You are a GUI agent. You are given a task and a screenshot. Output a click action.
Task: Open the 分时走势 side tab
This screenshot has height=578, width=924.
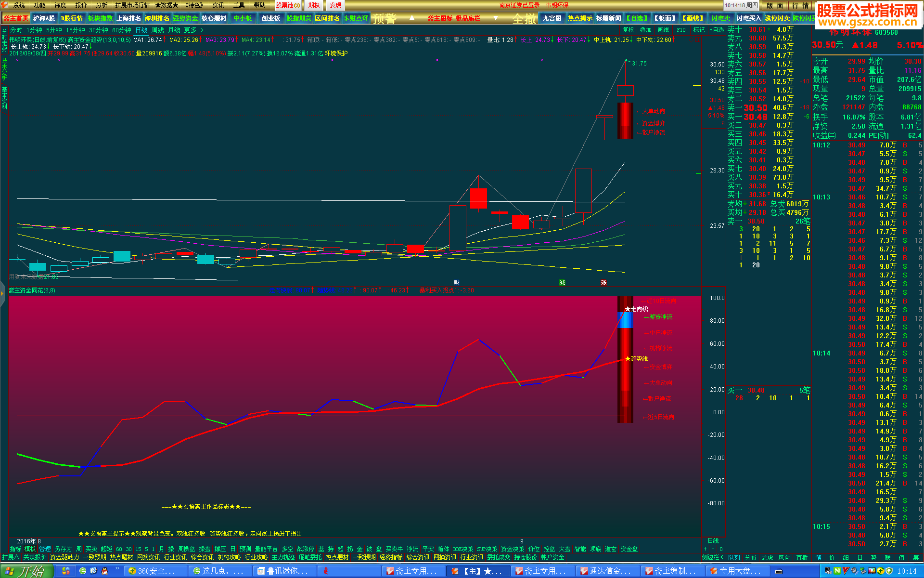click(4, 40)
